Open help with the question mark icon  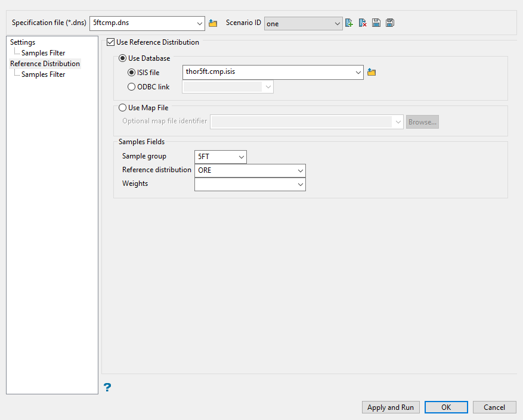pos(107,387)
